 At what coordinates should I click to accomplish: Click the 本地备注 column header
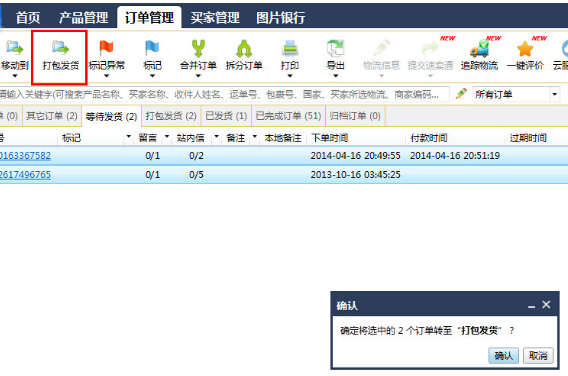pos(283,138)
